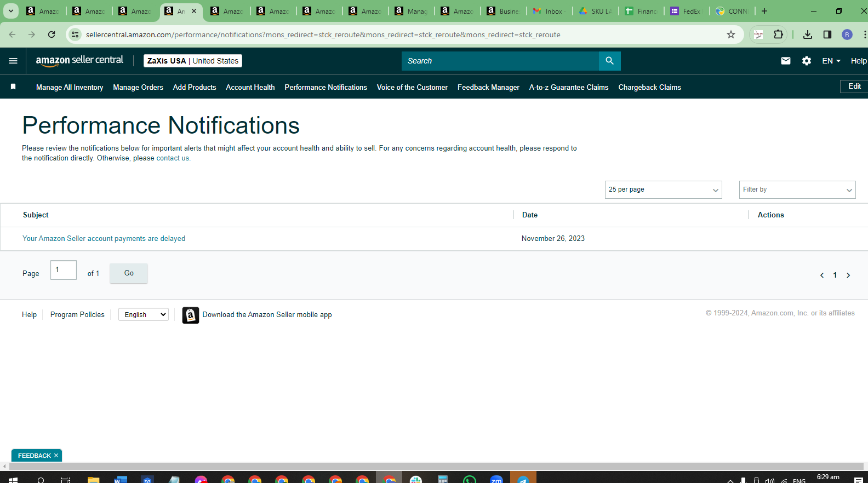This screenshot has width=868, height=483.
Task: Click the Help link in top header
Action: 859,61
